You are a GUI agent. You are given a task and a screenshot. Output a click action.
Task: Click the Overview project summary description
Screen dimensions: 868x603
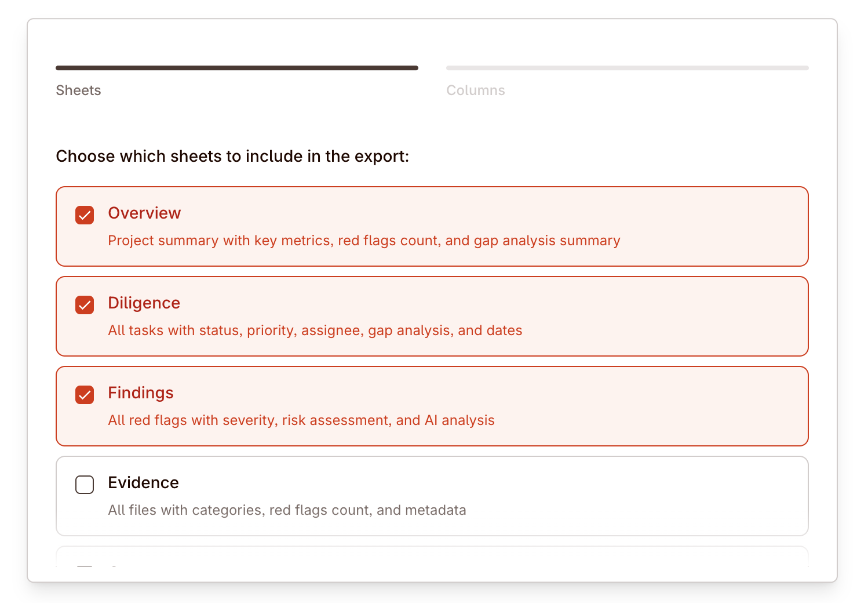364,241
